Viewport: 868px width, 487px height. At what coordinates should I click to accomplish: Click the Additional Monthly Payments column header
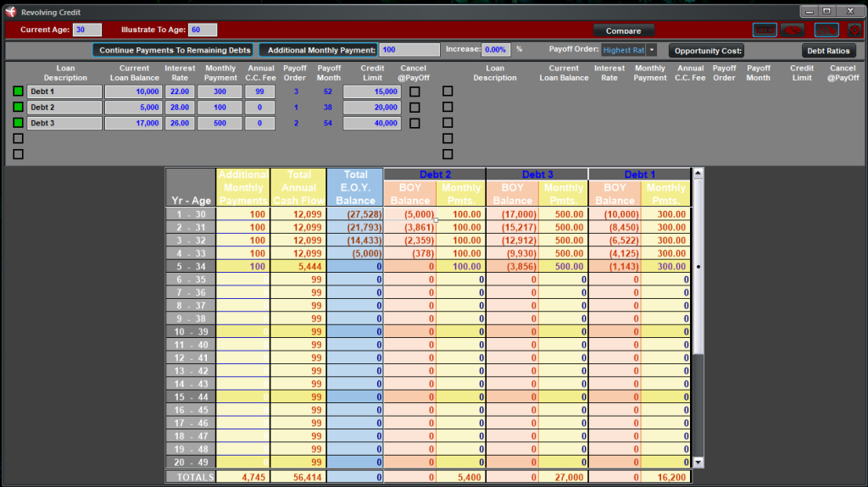[x=243, y=188]
